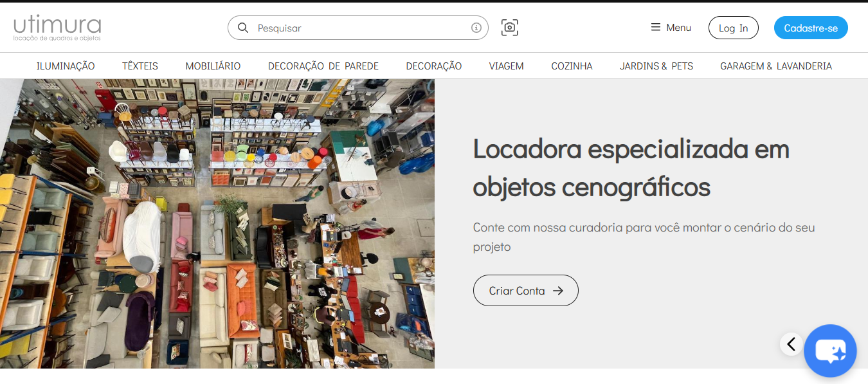Open the Iluminação category
Viewport: 868px width, 384px height.
point(66,66)
